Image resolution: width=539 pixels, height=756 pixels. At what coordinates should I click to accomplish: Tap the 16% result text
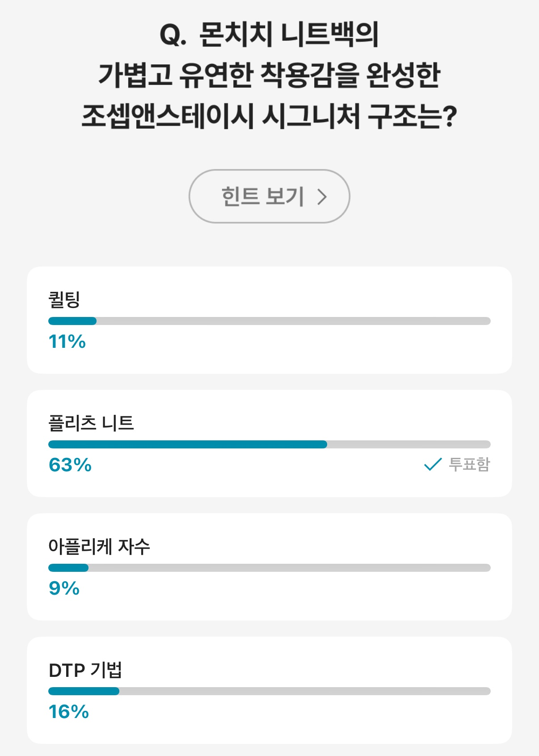click(x=69, y=712)
